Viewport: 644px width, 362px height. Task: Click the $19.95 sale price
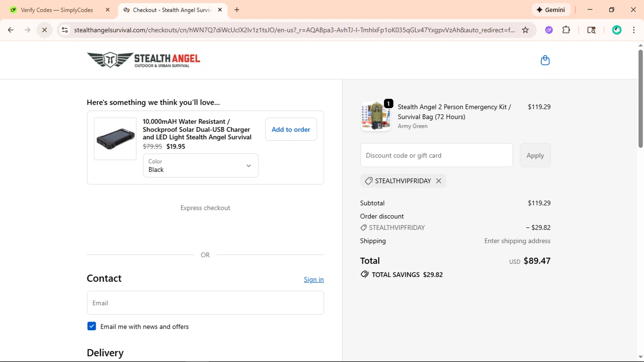[176, 146]
